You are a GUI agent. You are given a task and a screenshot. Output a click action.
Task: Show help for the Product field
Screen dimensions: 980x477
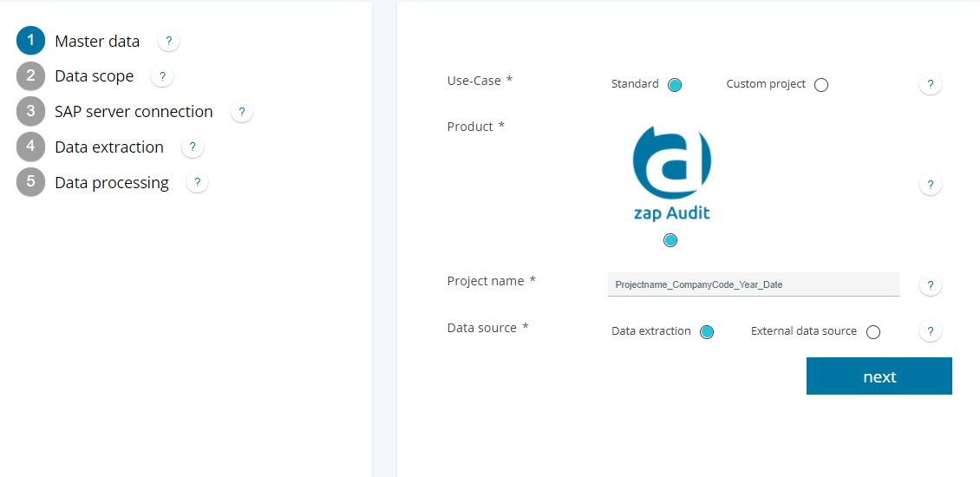(930, 185)
